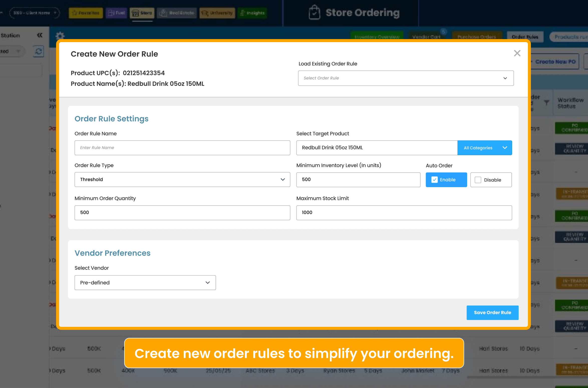Expand the Select Vendor Pre-defined dropdown
Screen dimensions: 588x388
click(145, 283)
